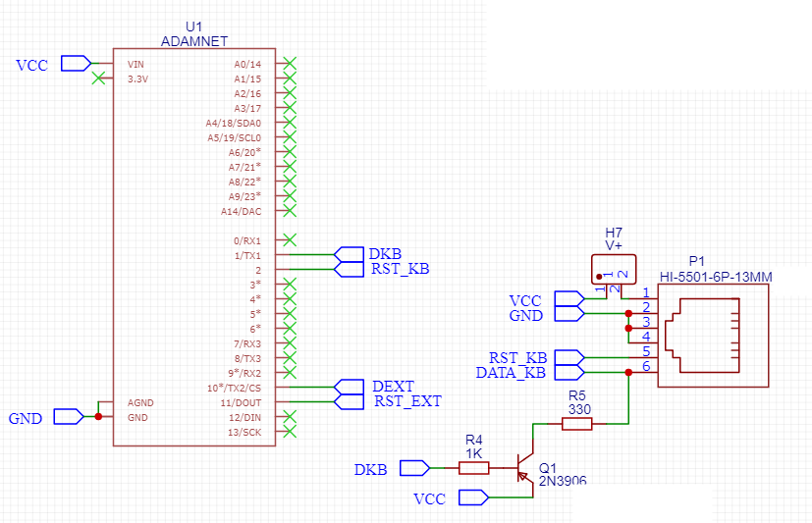Click the no-connect X on A14/DAC pin
Viewport: 812px width, 523px height.
290,211
